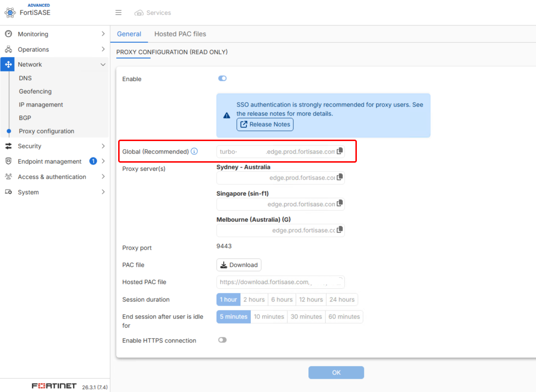536x392 pixels.
Task: Click the Global turbo proxy address field
Action: 280,151
